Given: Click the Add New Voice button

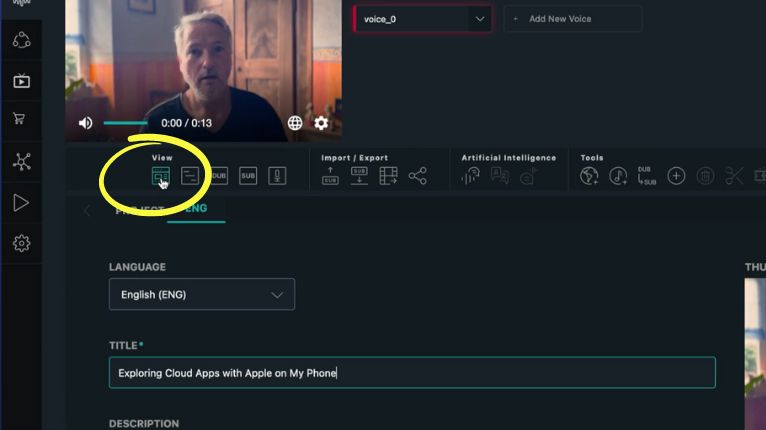Looking at the screenshot, I should (572, 19).
